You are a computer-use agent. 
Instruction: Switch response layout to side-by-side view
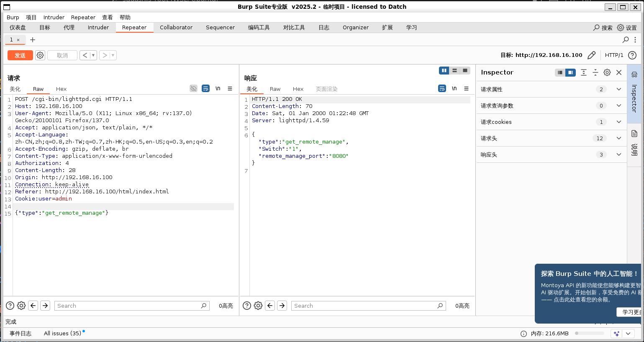[x=444, y=70]
